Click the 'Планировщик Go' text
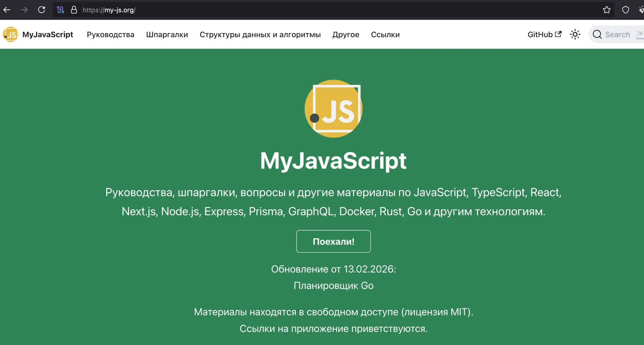 tap(333, 285)
